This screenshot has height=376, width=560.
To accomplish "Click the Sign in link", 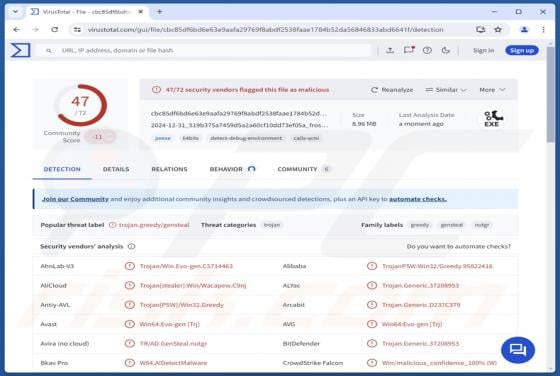I will point(484,50).
